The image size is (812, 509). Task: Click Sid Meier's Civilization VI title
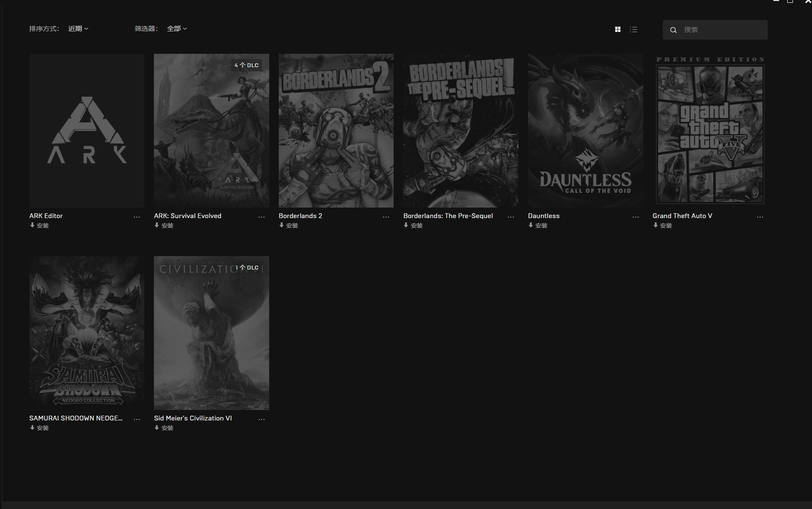coord(193,418)
